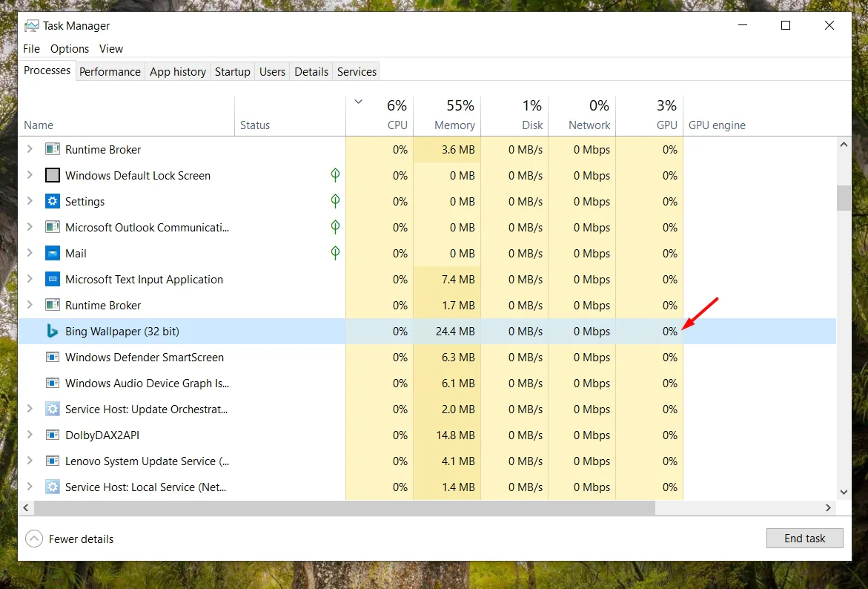The height and width of the screenshot is (589, 868).
Task: Click the Windows Defender SmartScreen icon
Action: (53, 358)
